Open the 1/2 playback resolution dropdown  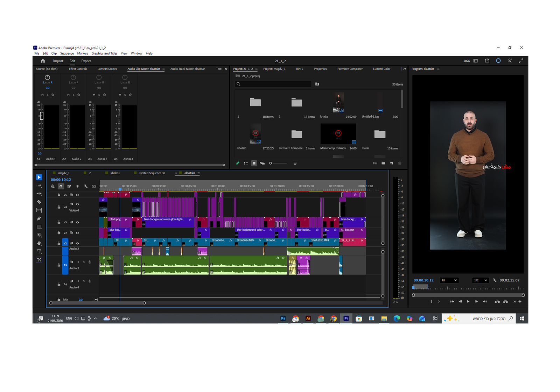(x=480, y=280)
